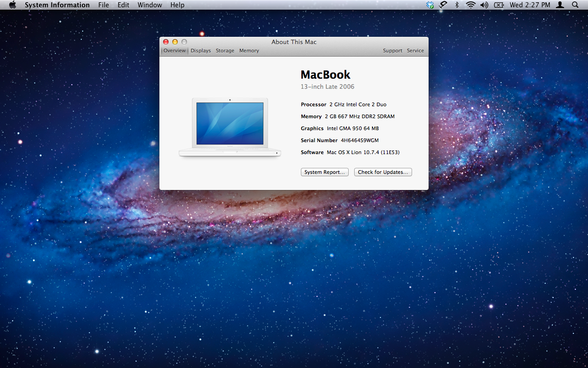The height and width of the screenshot is (368, 588).
Task: Click Check for Updates button
Action: pos(383,172)
